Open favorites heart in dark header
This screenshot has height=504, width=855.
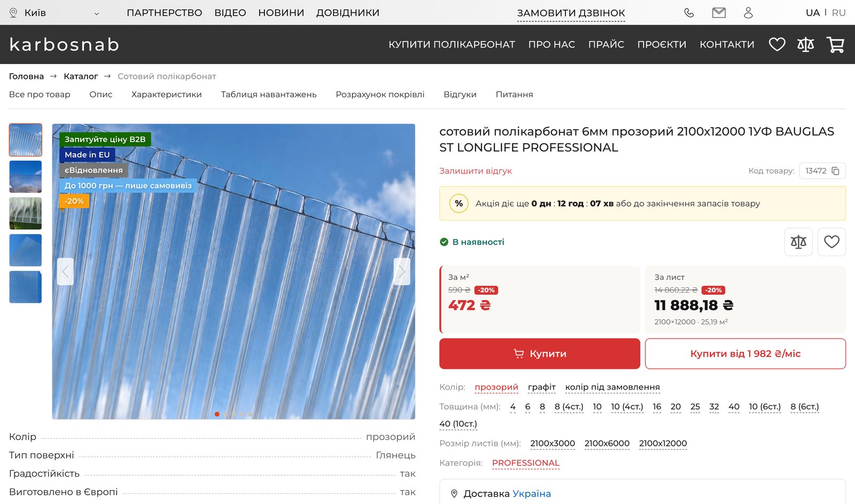point(777,44)
